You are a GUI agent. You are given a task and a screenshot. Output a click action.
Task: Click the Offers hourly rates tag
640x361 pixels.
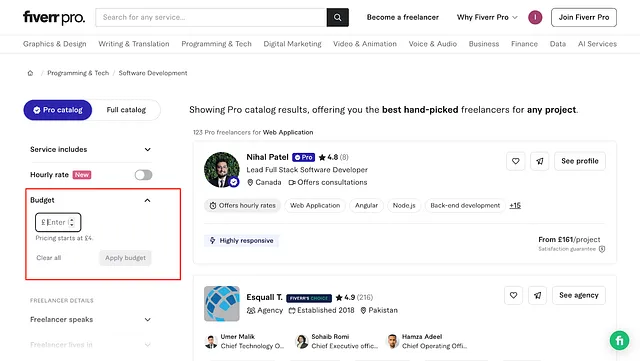[242, 205]
